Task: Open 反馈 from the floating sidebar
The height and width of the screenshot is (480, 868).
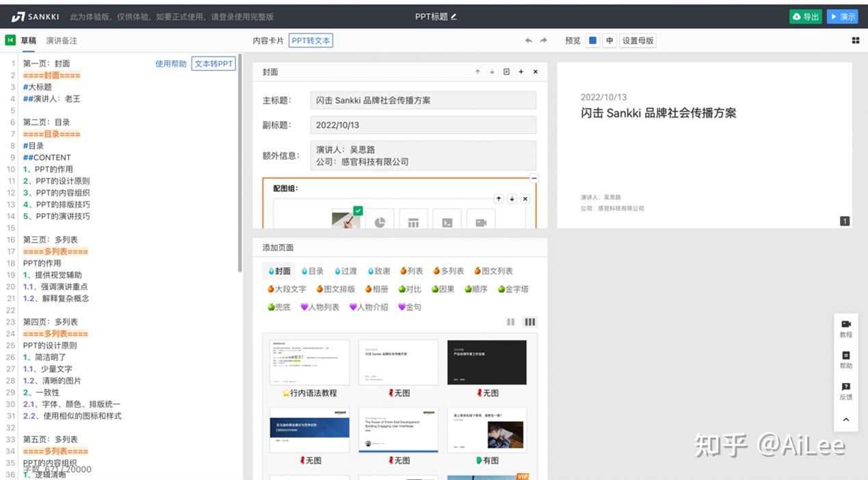Action: [x=846, y=391]
